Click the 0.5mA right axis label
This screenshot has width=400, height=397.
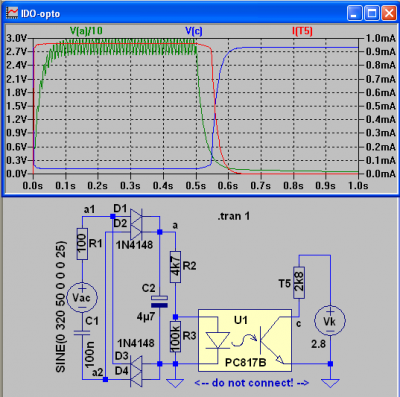(381, 106)
